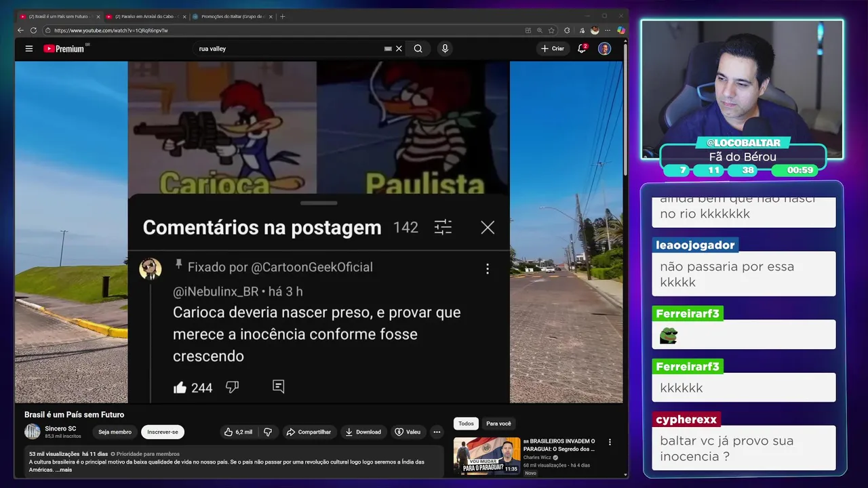Start voice search with microphone icon
This screenshot has width=868, height=488.
point(445,49)
